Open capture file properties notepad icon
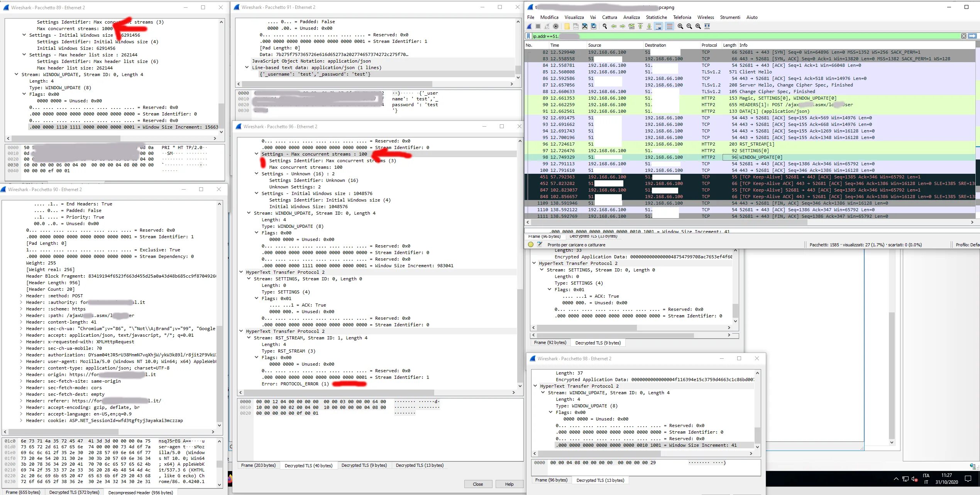 point(540,244)
